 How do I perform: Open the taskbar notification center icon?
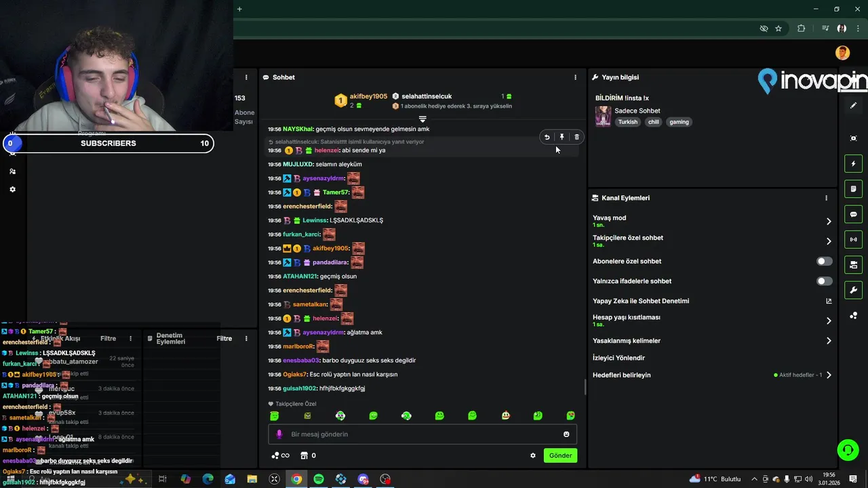tap(853, 479)
